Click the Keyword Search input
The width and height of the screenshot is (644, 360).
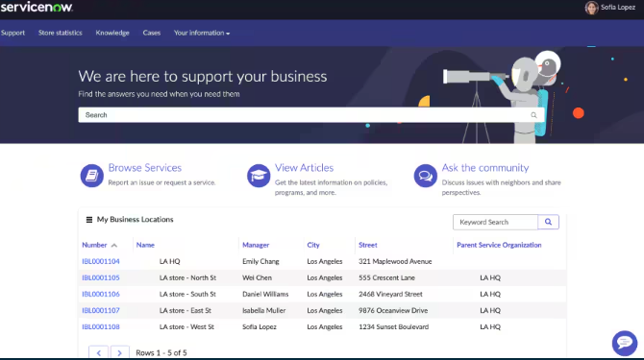click(495, 222)
